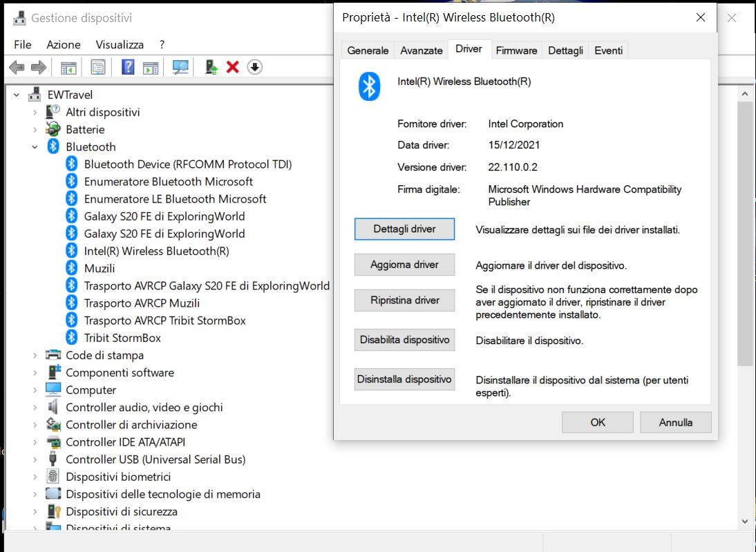Switch to the Firmware tab
The width and height of the screenshot is (756, 552).
pos(516,50)
